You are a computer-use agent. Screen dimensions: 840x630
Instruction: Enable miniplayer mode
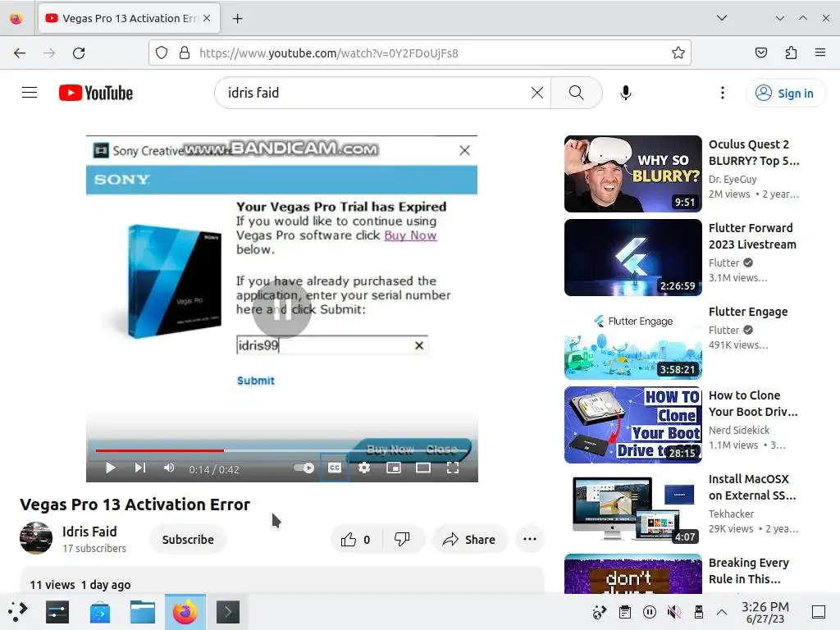[394, 468]
